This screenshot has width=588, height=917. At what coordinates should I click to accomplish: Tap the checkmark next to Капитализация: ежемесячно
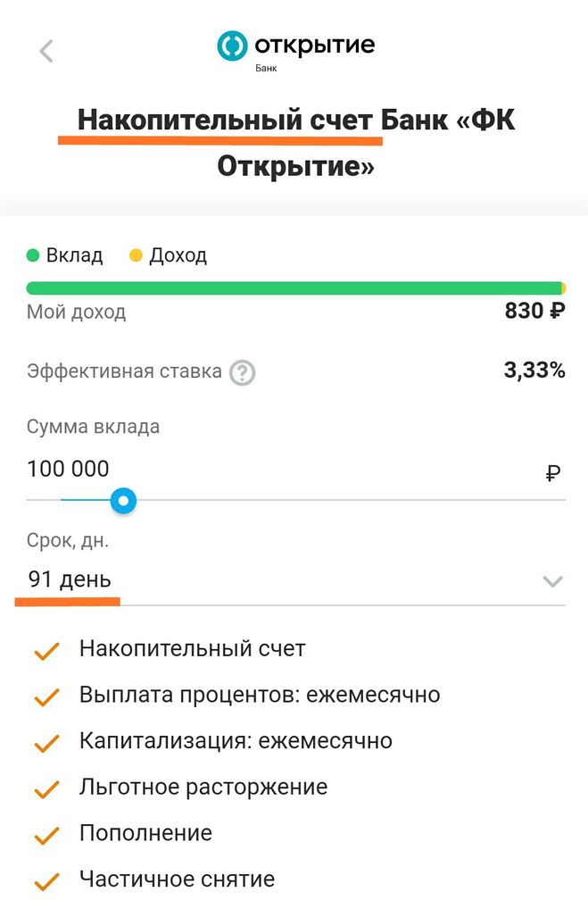[46, 743]
